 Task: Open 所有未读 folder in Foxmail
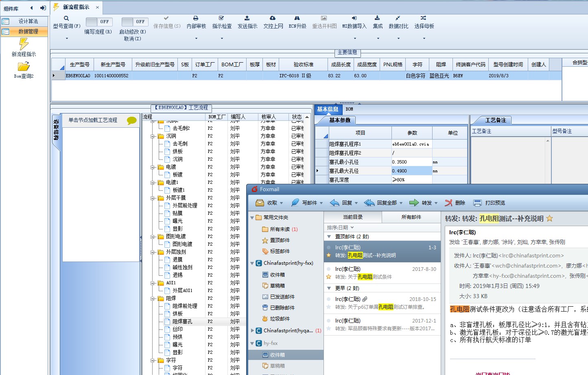(x=280, y=229)
